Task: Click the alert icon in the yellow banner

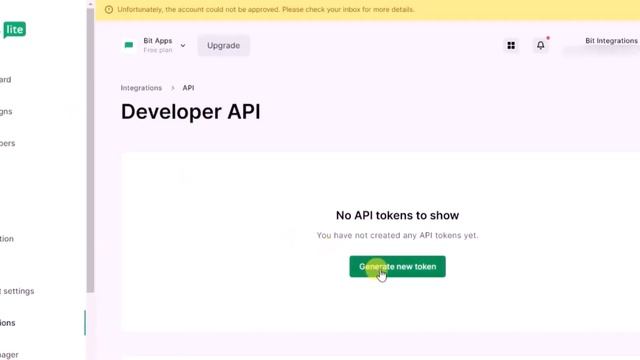Action: click(x=109, y=9)
